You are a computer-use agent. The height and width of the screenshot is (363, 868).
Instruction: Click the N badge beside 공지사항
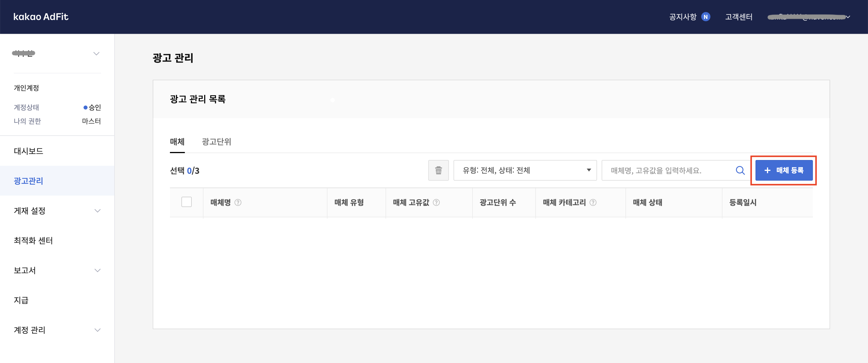706,17
